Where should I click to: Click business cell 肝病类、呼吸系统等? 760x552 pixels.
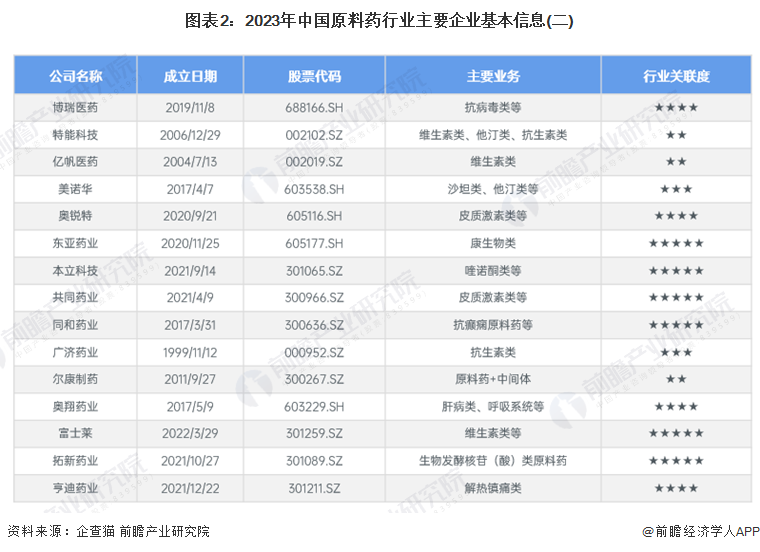pos(493,407)
